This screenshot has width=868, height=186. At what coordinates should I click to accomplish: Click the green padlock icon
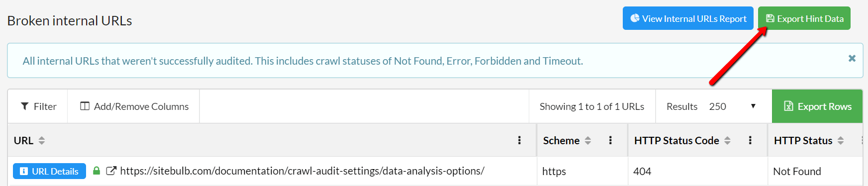pyautogui.click(x=96, y=171)
